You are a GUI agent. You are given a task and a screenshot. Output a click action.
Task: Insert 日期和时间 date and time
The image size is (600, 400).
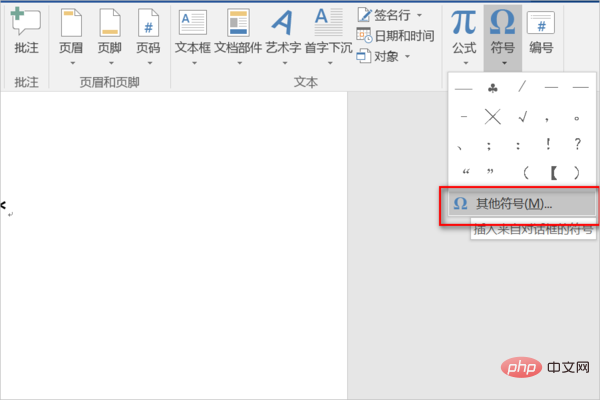(396, 36)
